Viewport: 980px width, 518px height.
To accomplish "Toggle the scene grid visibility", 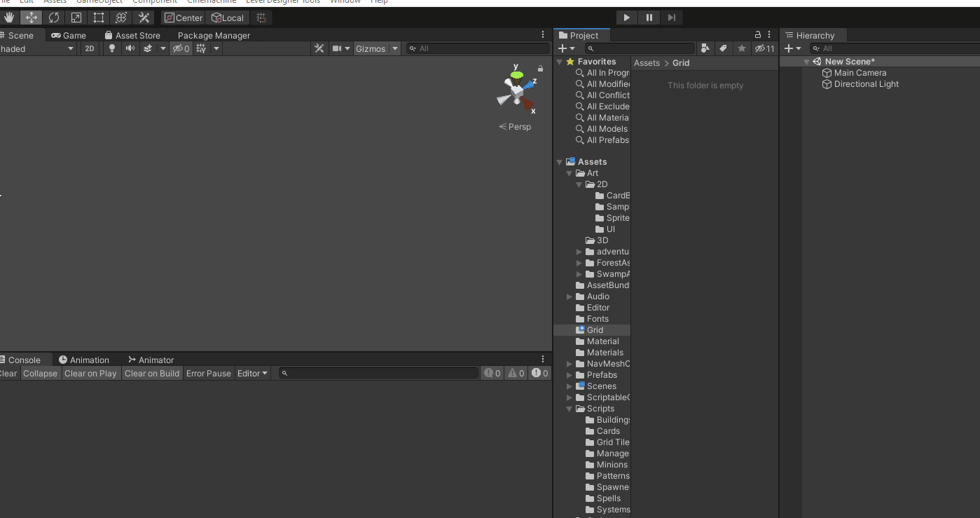I will coord(201,48).
